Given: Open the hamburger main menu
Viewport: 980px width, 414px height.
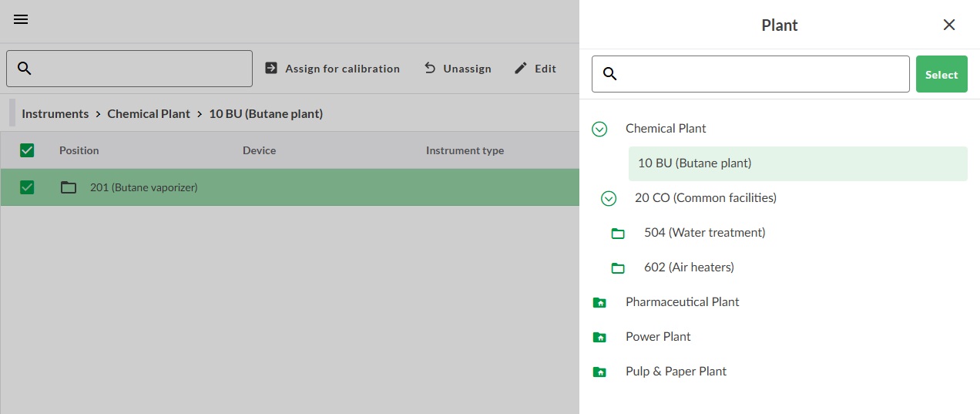Looking at the screenshot, I should [21, 20].
